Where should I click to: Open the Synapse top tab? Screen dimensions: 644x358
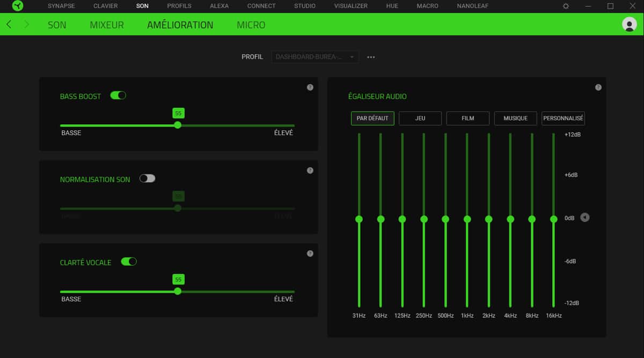61,6
